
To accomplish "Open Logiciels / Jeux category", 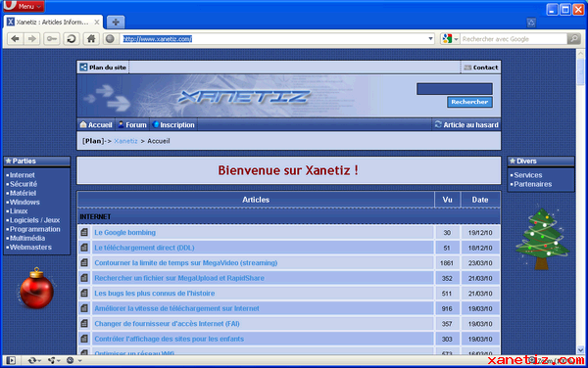I will (34, 220).
